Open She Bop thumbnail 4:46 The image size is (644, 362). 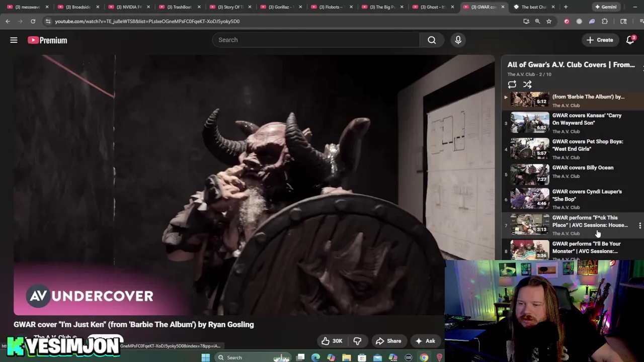pos(530,199)
